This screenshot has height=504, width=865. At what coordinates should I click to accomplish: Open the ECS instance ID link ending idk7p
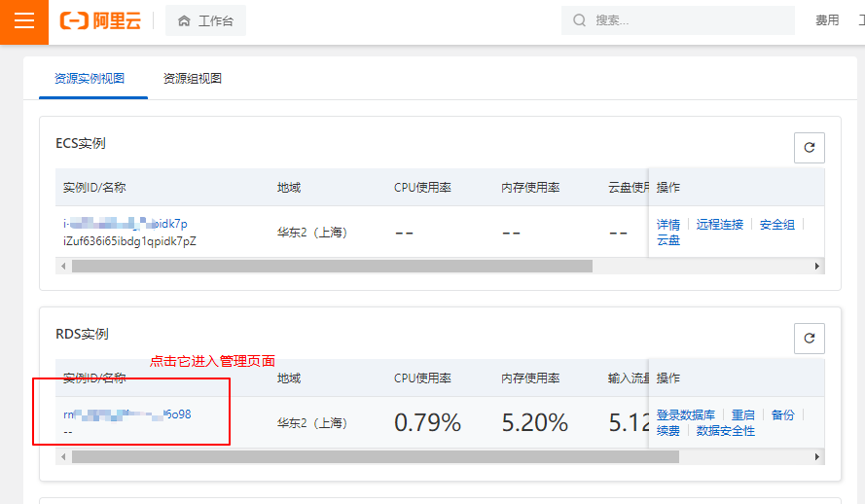tap(126, 224)
